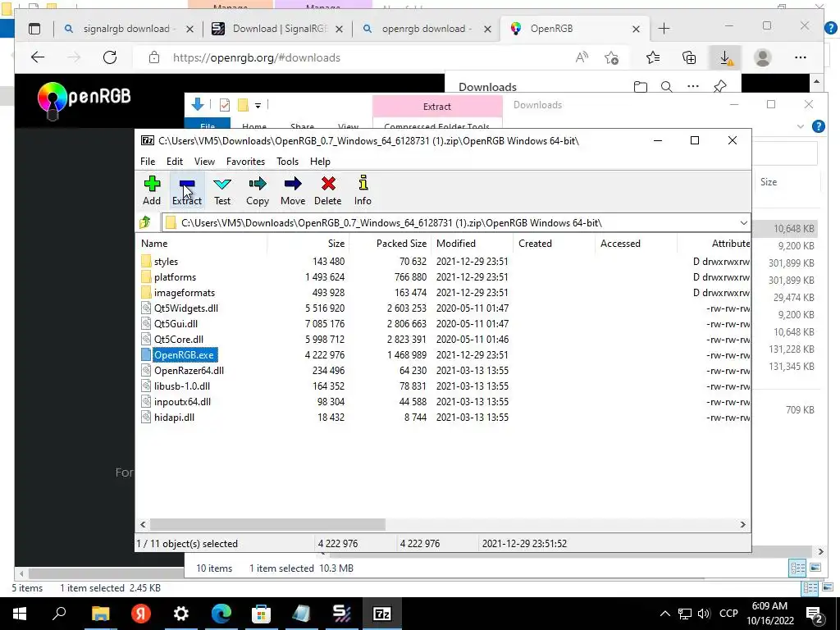
Task: Go up one folder level in 7-Zip
Action: pos(145,222)
